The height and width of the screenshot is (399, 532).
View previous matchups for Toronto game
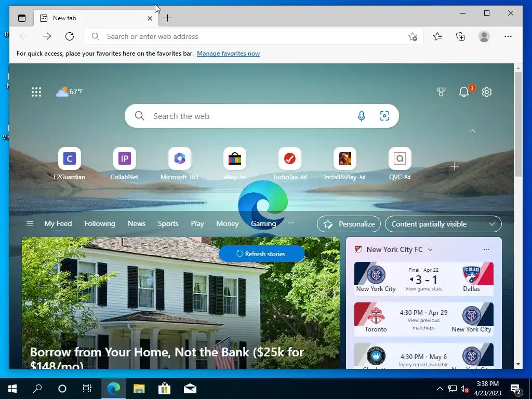423,324
